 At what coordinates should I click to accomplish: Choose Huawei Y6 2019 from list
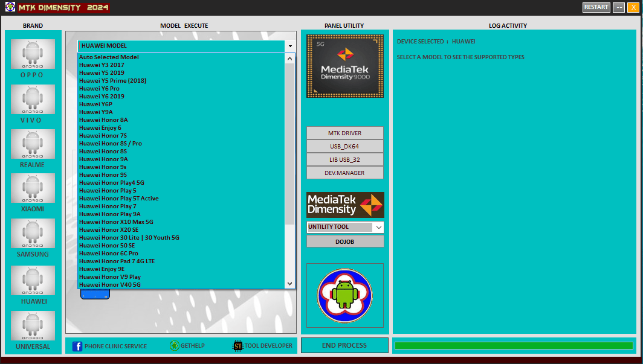[x=181, y=96]
